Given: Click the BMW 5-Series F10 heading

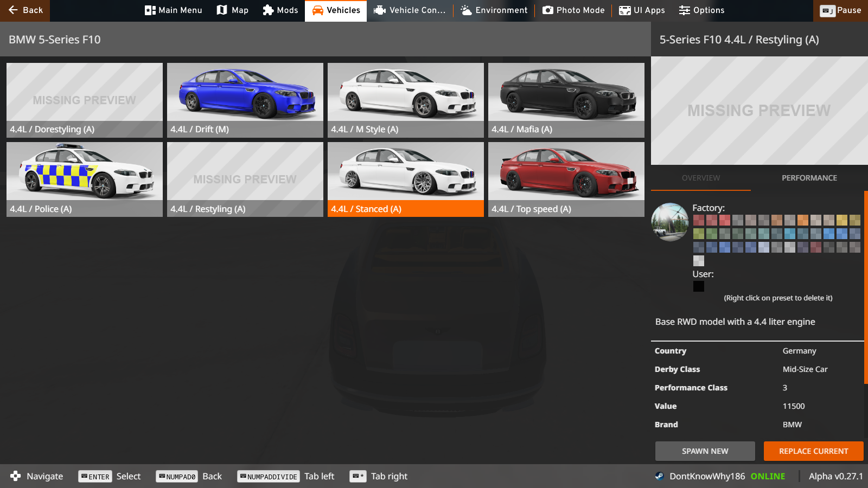Looking at the screenshot, I should (55, 40).
